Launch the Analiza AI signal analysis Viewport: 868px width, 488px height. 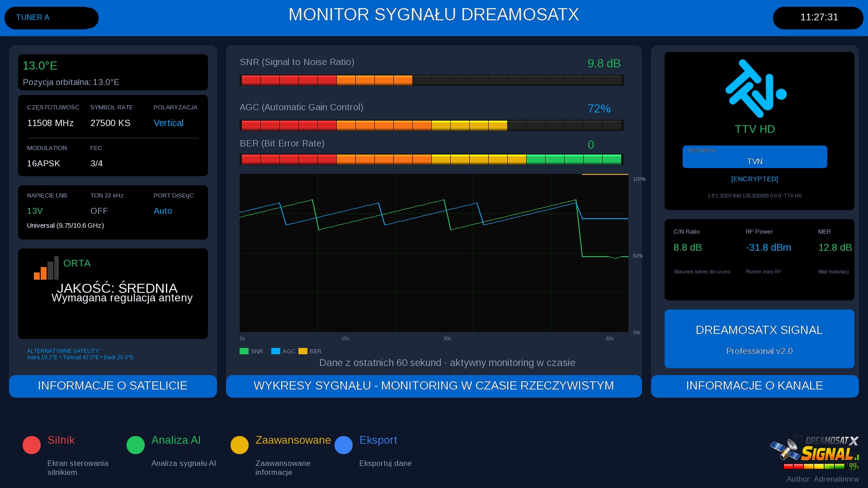(x=136, y=445)
